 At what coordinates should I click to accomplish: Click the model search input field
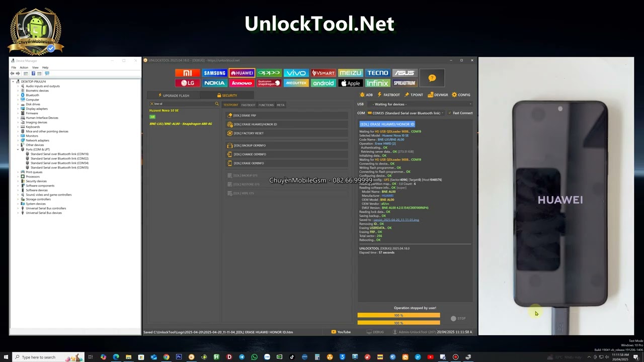(184, 104)
